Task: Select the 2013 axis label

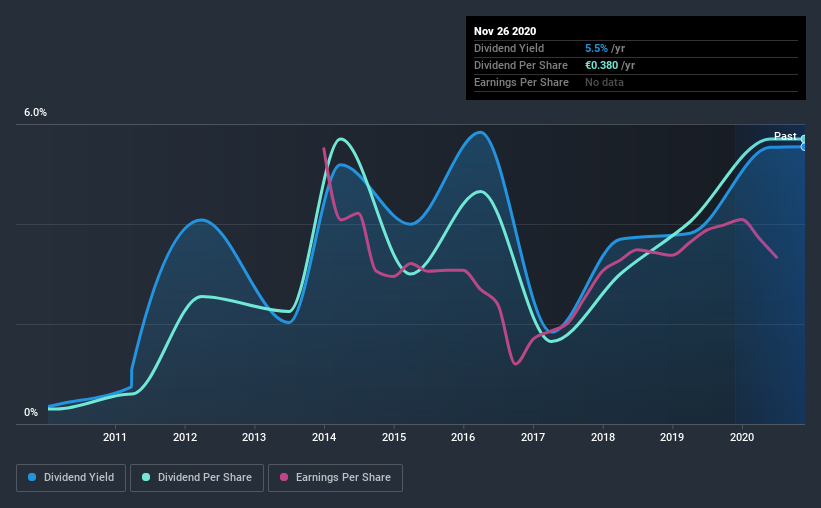Action: pos(254,437)
